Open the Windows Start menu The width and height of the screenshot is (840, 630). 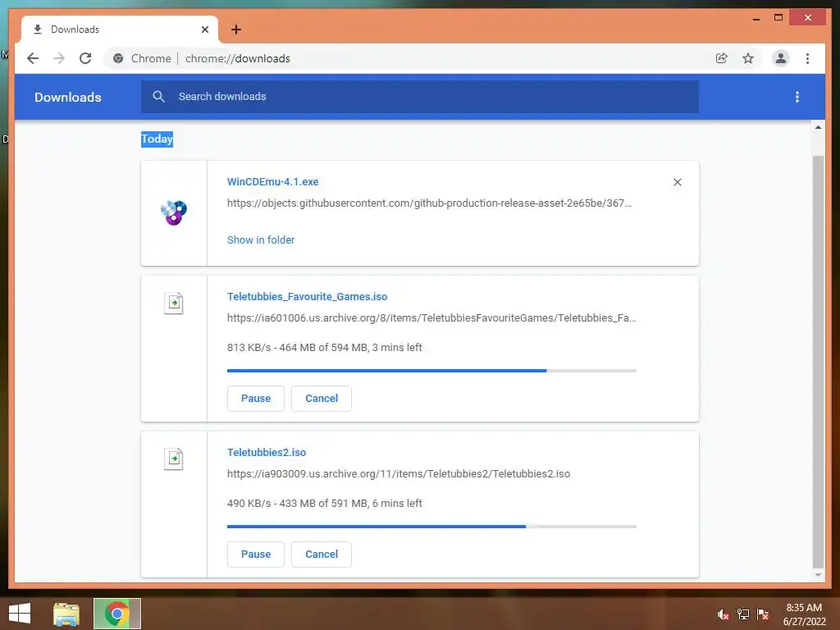(x=20, y=614)
